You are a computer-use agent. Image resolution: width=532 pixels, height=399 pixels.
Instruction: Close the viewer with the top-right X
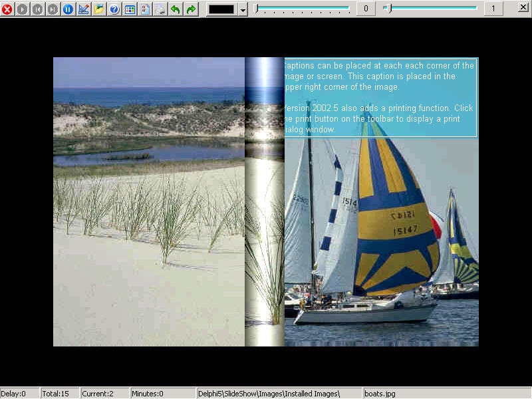point(523,7)
